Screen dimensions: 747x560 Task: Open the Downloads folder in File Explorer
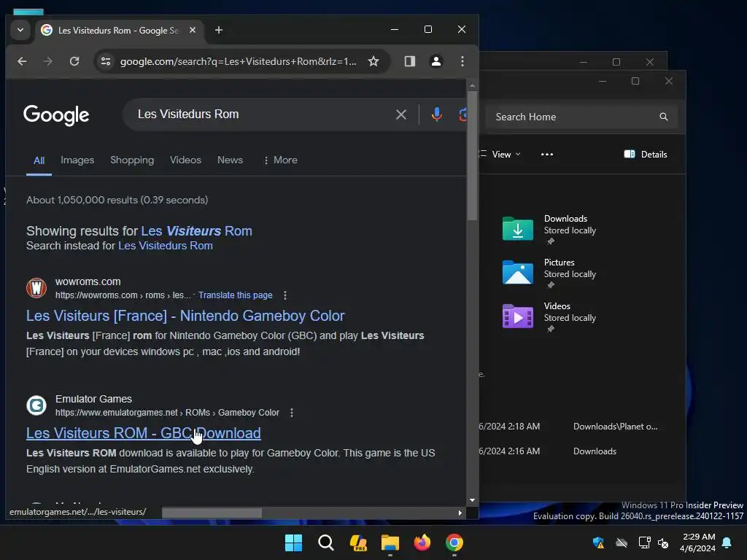[x=549, y=230]
